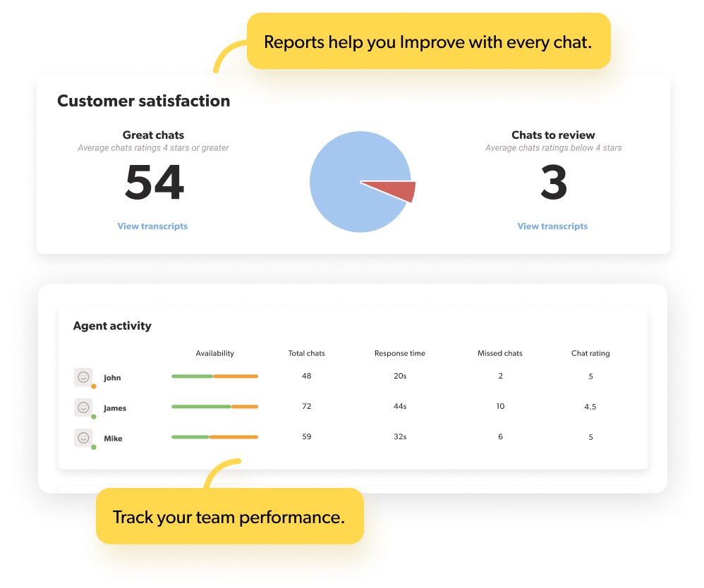Open View transcripts under Great chats
Image resolution: width=704 pixels, height=588 pixels.
pos(152,226)
